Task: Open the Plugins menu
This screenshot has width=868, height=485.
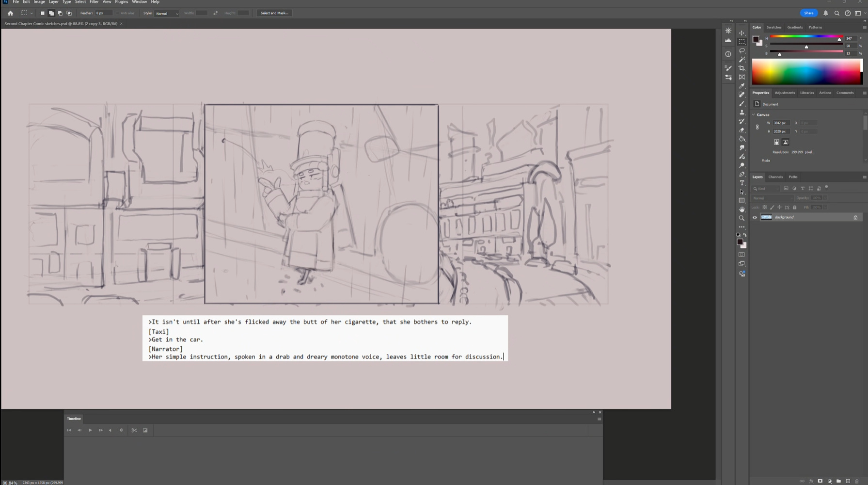Action: tap(121, 2)
